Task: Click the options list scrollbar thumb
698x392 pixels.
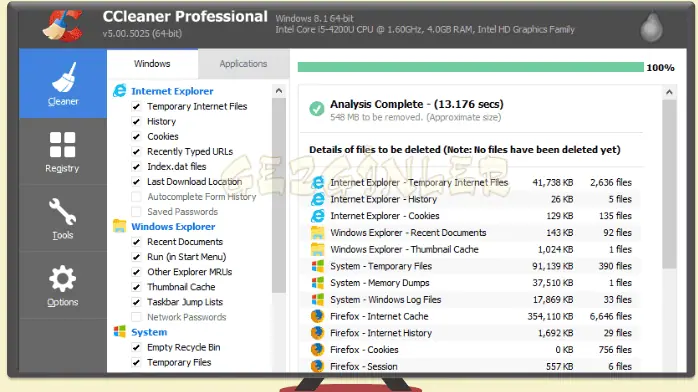Action: click(279, 195)
